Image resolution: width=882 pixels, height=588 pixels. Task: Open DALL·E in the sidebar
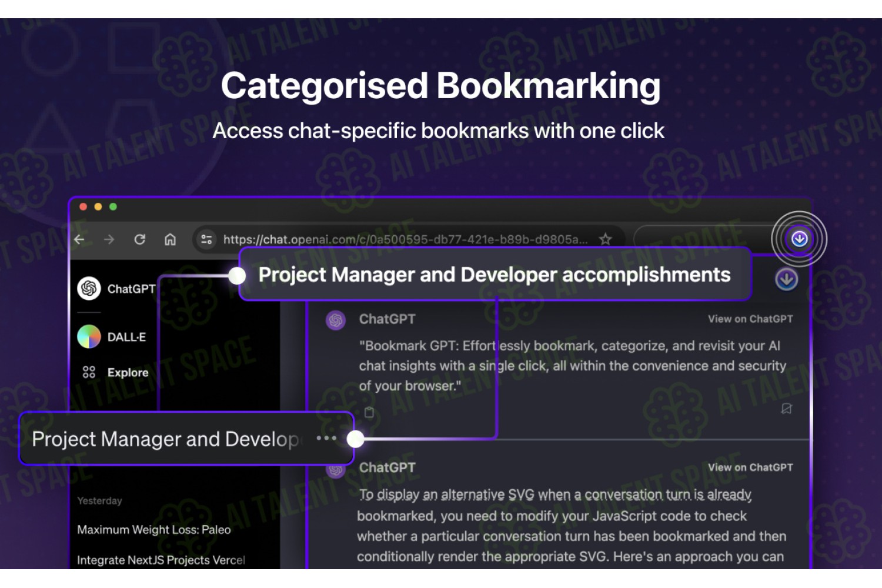click(x=112, y=337)
